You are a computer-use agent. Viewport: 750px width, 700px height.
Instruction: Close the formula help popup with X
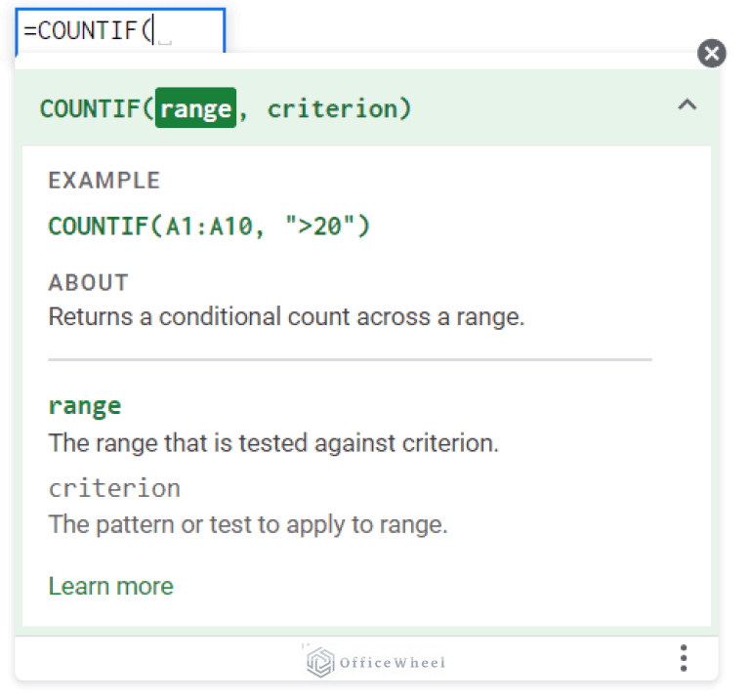711,53
